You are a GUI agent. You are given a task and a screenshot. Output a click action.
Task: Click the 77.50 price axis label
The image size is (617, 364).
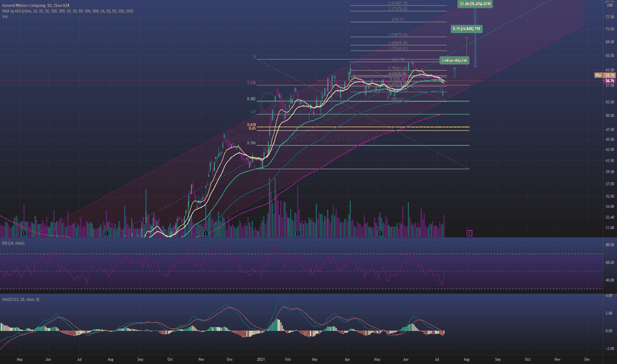coord(610,17)
